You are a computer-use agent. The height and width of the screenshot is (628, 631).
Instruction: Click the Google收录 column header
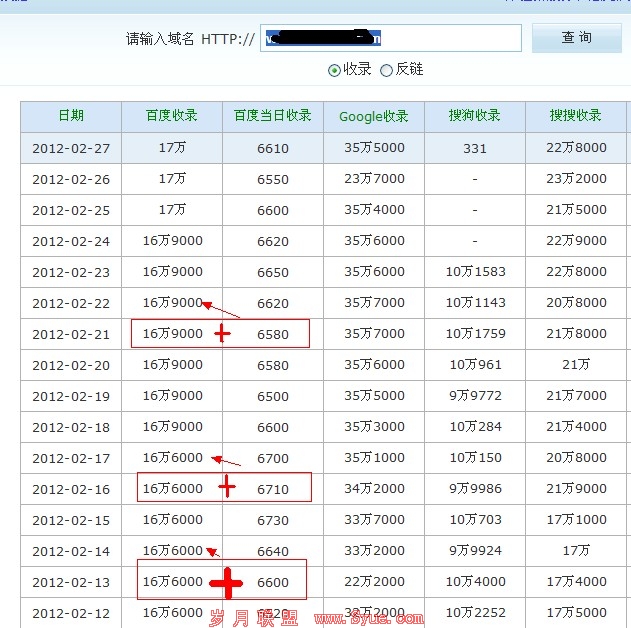[374, 116]
